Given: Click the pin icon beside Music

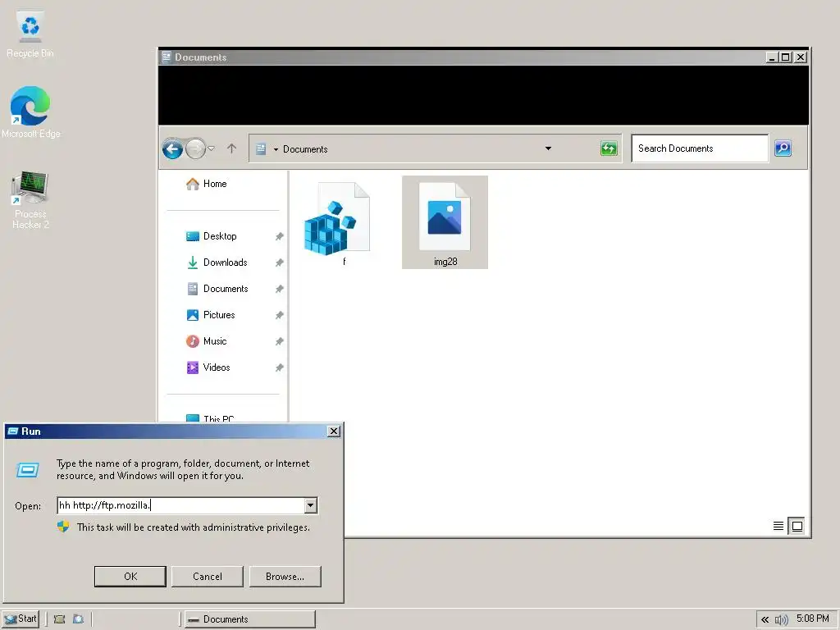Looking at the screenshot, I should 279,341.
